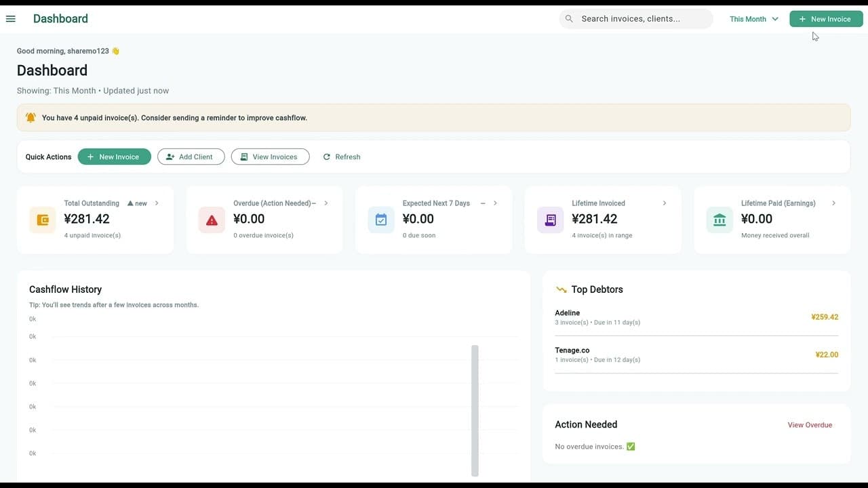Click the search magnifier icon
Screen dimensions: 868x488
point(569,18)
